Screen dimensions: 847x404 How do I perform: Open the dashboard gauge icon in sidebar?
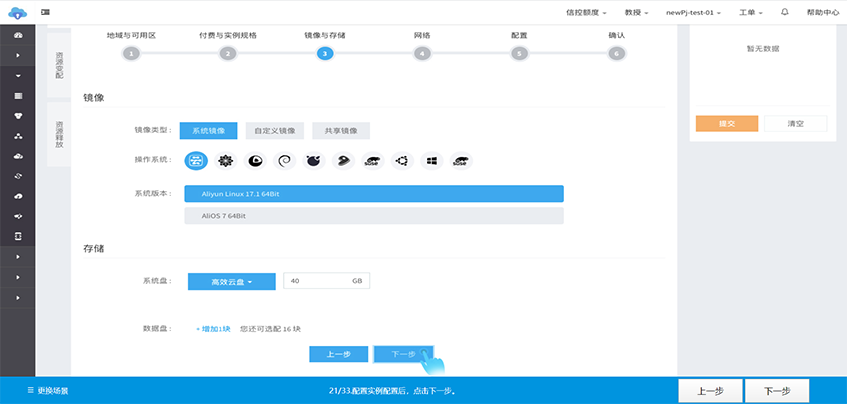[18, 33]
